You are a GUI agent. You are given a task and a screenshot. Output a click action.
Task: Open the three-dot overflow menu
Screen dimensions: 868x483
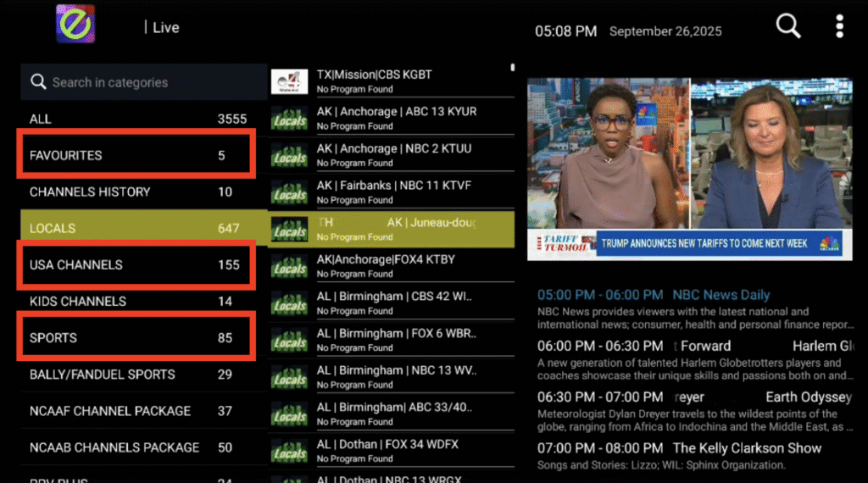pos(839,26)
